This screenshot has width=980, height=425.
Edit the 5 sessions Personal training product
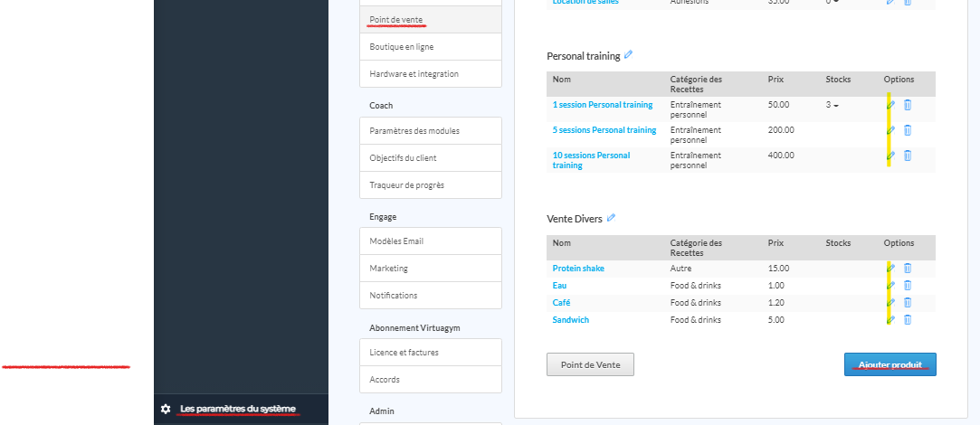tap(891, 130)
